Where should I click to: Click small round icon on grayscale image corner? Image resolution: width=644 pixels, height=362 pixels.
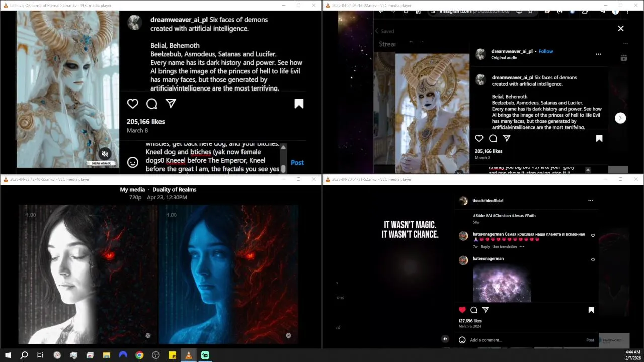148,335
